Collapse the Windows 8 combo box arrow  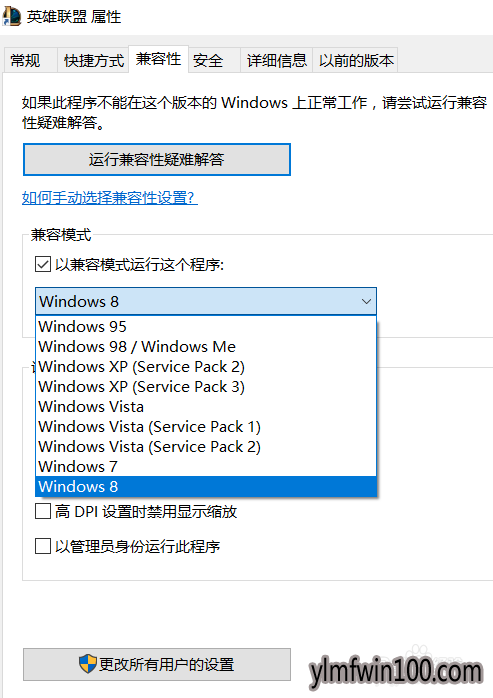(x=366, y=301)
